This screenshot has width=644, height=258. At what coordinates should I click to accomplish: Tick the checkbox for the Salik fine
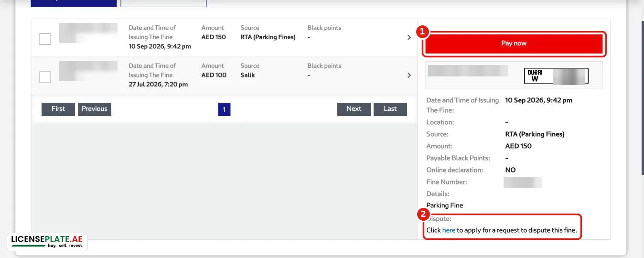(x=45, y=77)
